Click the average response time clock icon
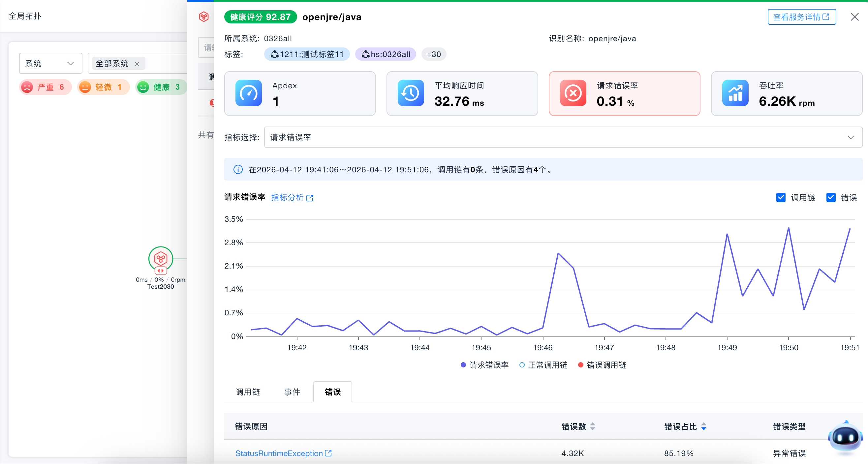The width and height of the screenshot is (868, 464). point(411,93)
